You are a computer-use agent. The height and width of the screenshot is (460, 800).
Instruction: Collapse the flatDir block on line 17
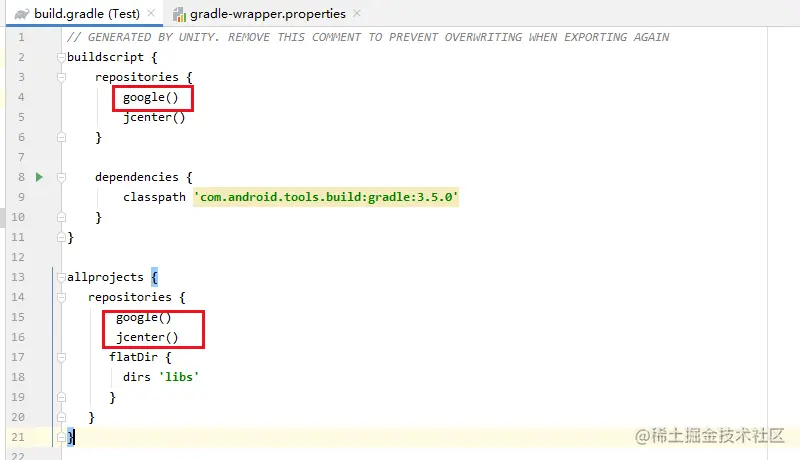pos(61,357)
